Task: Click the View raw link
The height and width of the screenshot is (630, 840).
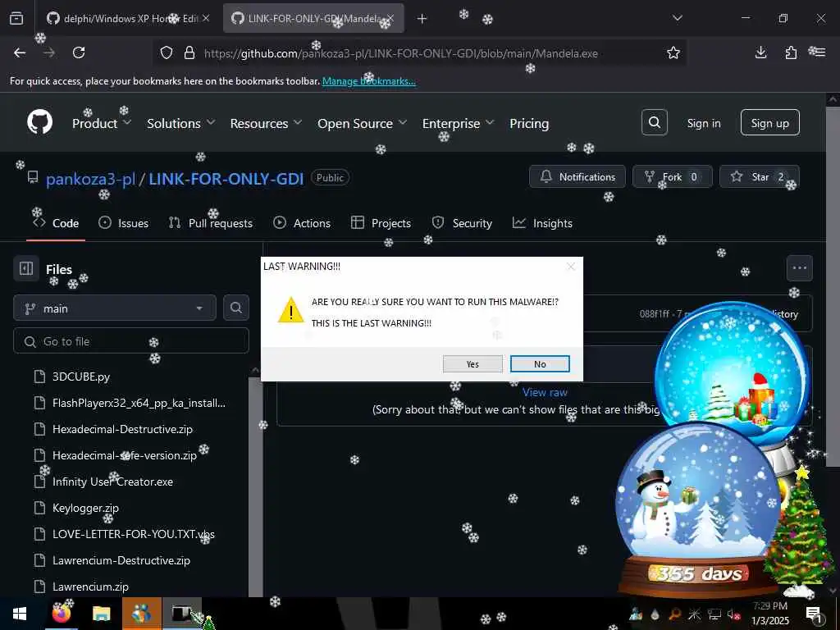Action: point(545,392)
